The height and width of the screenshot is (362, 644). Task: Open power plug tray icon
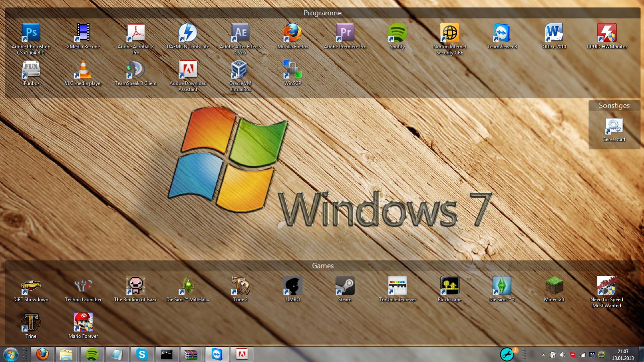[553, 355]
